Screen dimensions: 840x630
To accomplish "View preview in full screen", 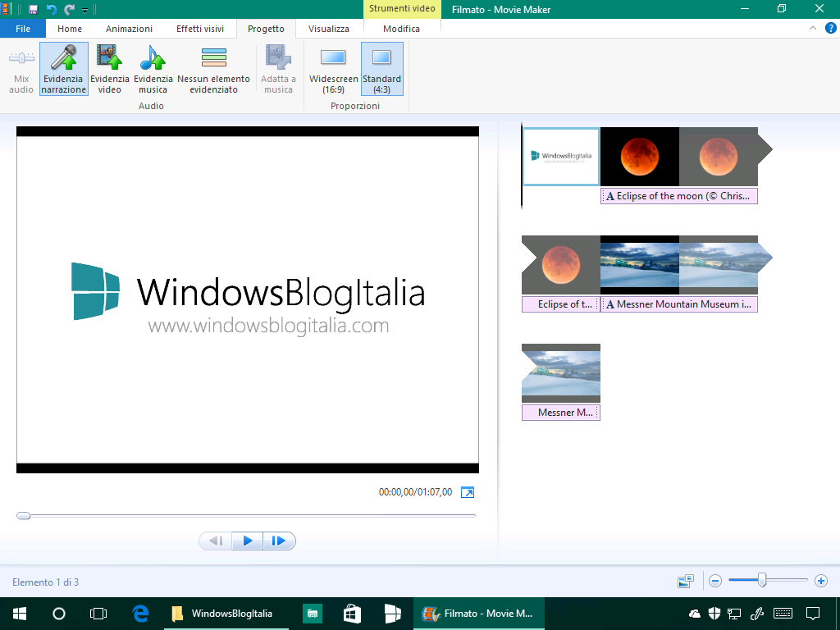I will coord(467,492).
